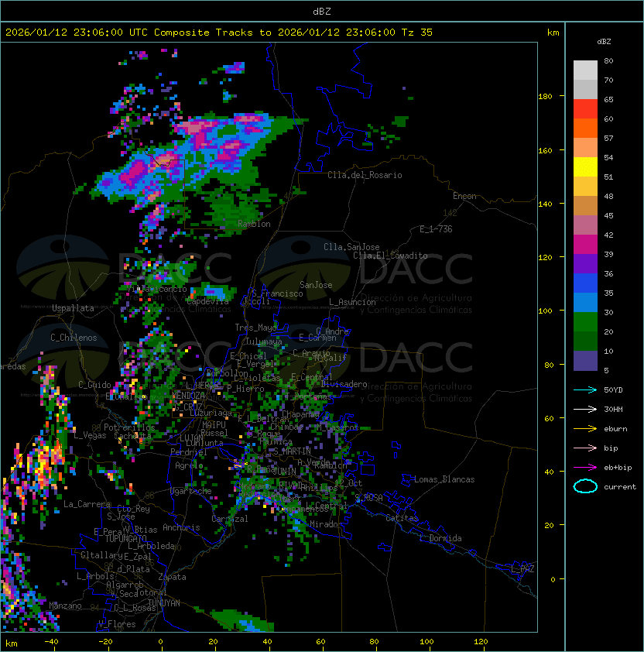The image size is (644, 652).
Task: Click the dBZ title at top
Action: tap(322, 11)
